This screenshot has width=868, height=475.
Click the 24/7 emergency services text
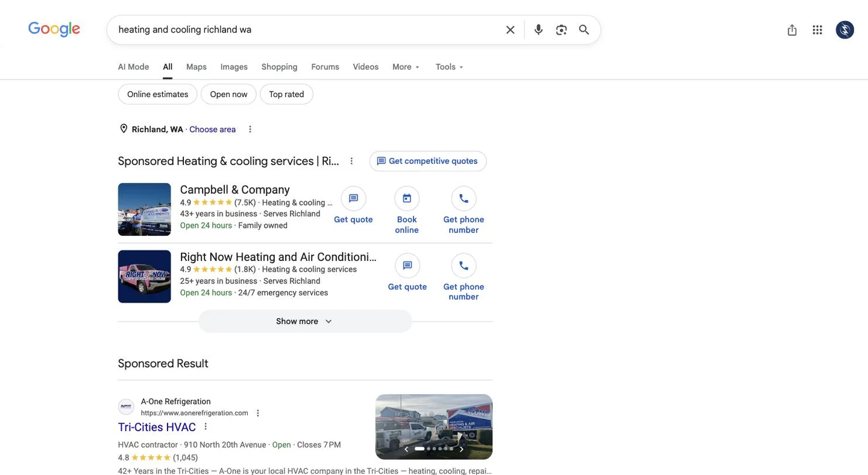[283, 293]
